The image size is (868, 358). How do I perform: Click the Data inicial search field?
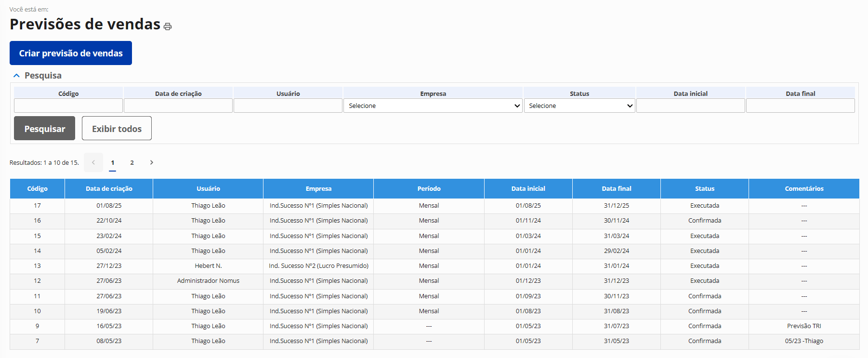[690, 106]
